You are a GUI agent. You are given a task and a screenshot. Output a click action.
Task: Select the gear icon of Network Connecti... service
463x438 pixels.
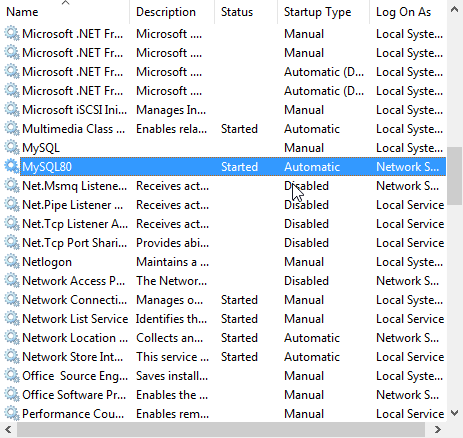(12, 300)
